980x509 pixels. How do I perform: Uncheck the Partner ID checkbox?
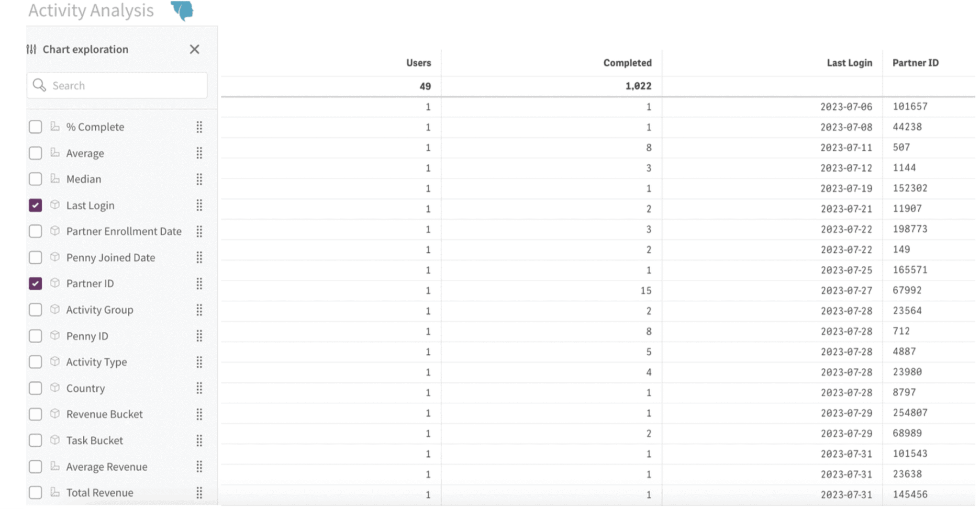[x=35, y=283]
